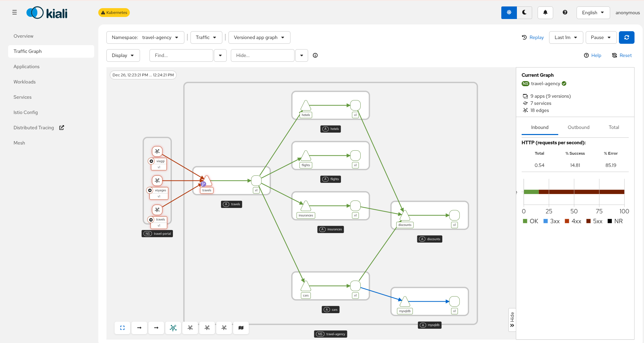Show the graph legend using the map icon
Viewport: 644px width, 343px height.
pyautogui.click(x=241, y=328)
